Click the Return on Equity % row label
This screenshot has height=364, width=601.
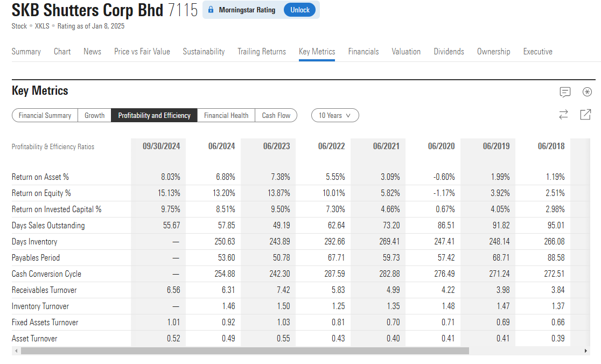tap(41, 193)
